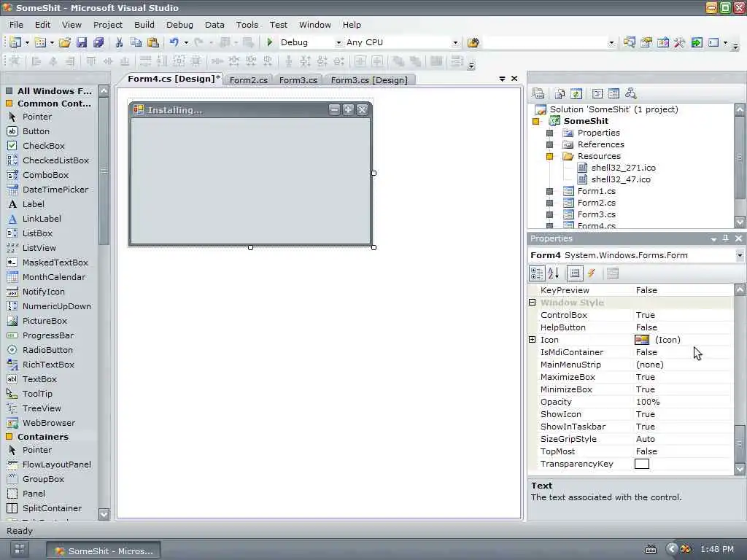The height and width of the screenshot is (560, 747).
Task: Click the Properties panel scroll down arrow
Action: 740,469
